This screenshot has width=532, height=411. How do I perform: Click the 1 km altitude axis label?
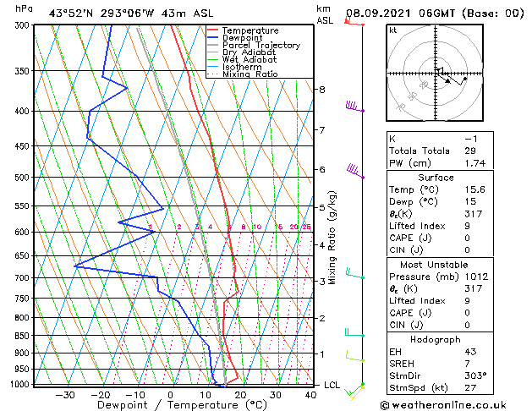coord(322,354)
